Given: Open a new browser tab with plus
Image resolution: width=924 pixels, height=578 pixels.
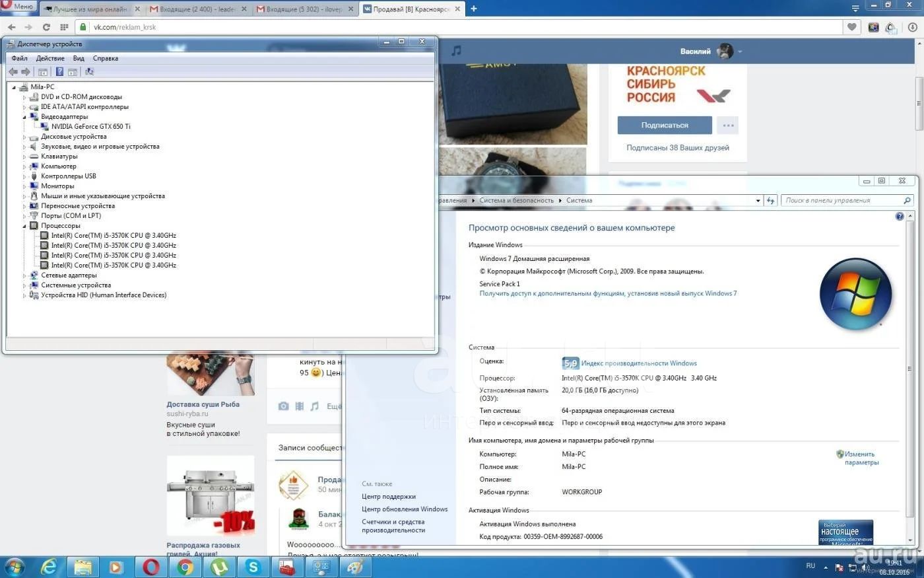Looking at the screenshot, I should (x=473, y=9).
